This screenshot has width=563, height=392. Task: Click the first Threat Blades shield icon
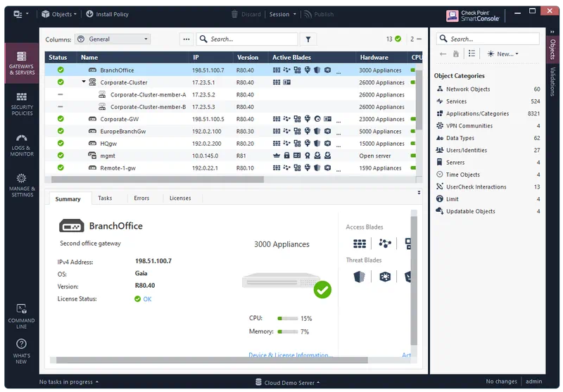point(359,277)
